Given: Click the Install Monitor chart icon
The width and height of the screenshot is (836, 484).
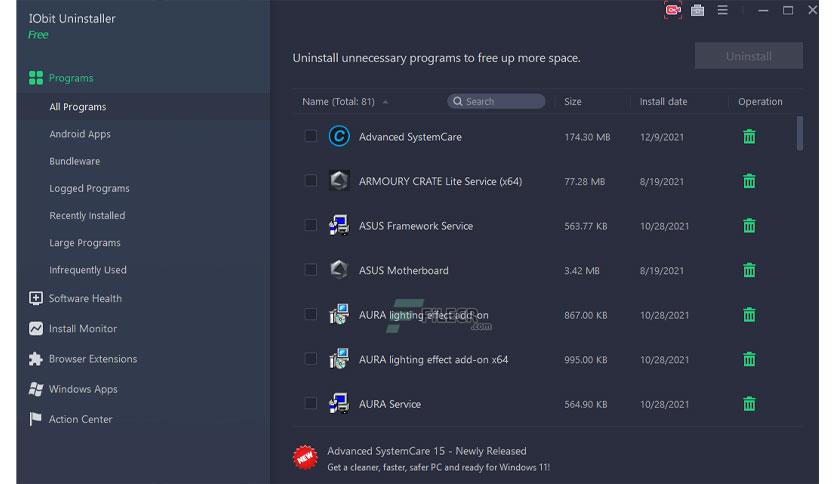Looking at the screenshot, I should [x=36, y=328].
